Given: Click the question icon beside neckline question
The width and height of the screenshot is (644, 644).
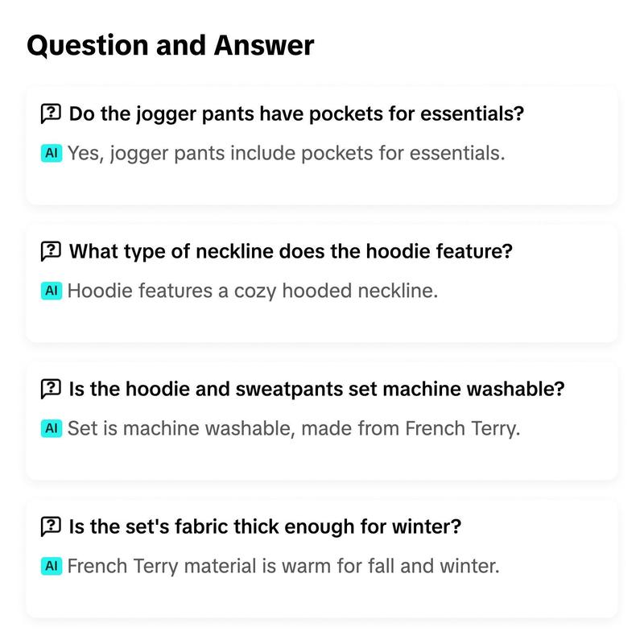Looking at the screenshot, I should (51, 251).
